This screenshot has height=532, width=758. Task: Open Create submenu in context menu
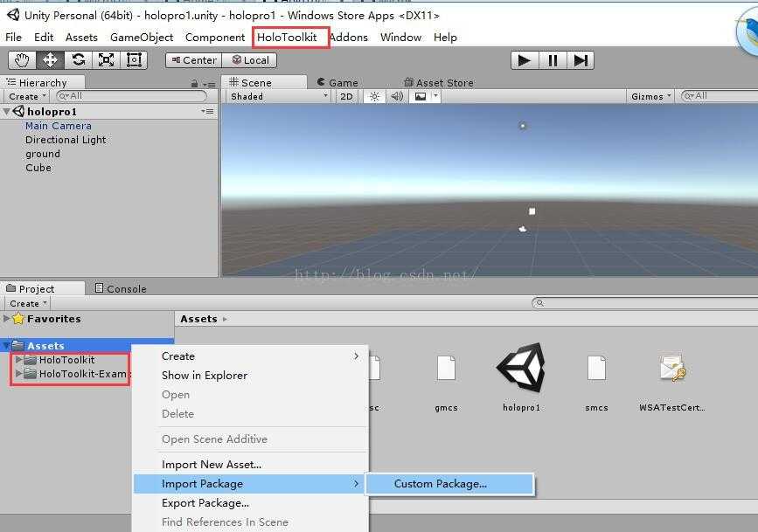point(250,356)
